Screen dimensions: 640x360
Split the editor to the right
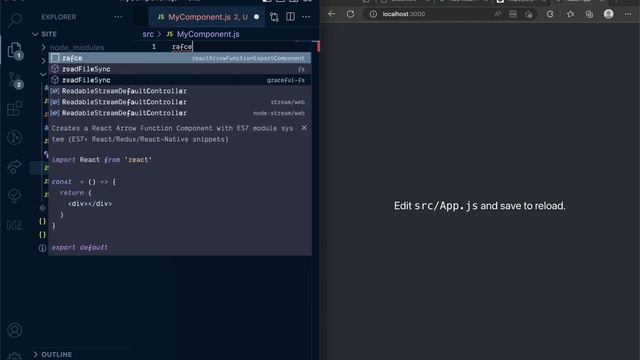point(290,17)
